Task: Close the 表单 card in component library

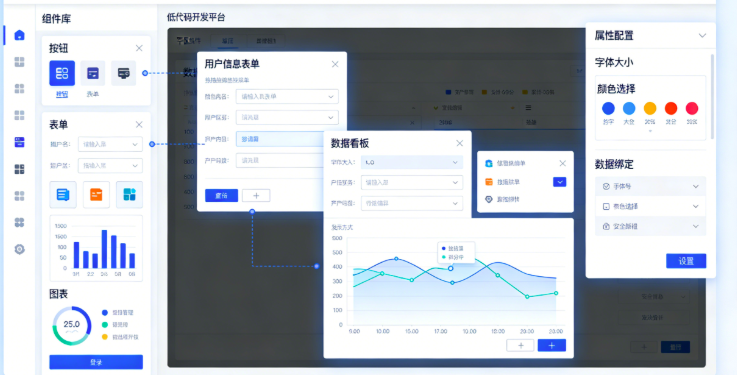Action: (139, 125)
